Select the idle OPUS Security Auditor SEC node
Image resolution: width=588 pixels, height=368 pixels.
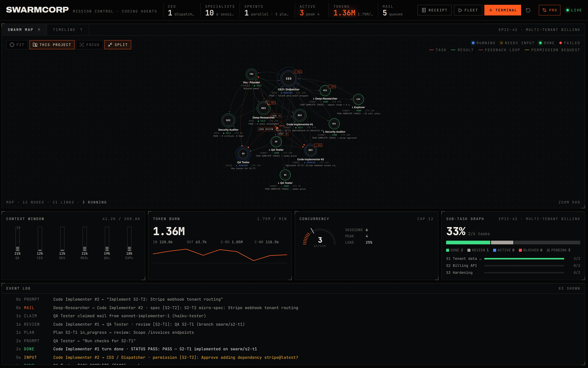[x=228, y=120]
